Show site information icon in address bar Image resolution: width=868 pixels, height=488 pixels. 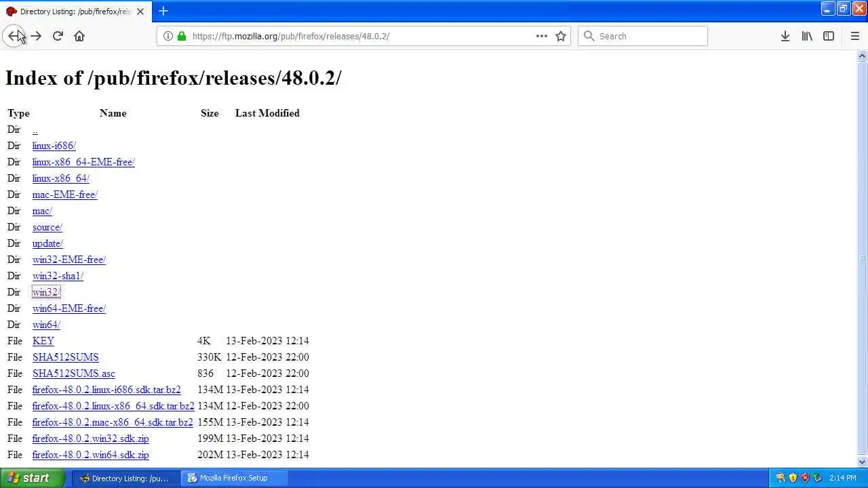[x=168, y=36]
